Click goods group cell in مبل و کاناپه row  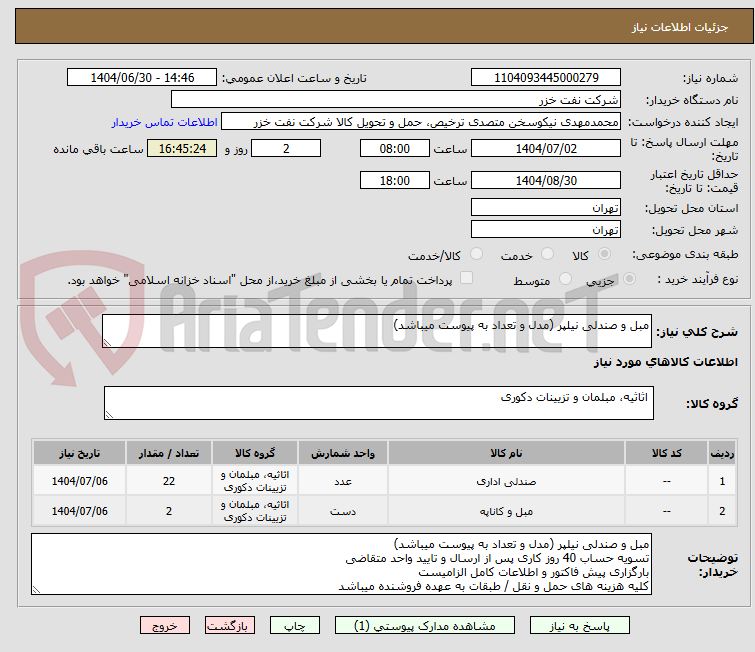tap(255, 511)
